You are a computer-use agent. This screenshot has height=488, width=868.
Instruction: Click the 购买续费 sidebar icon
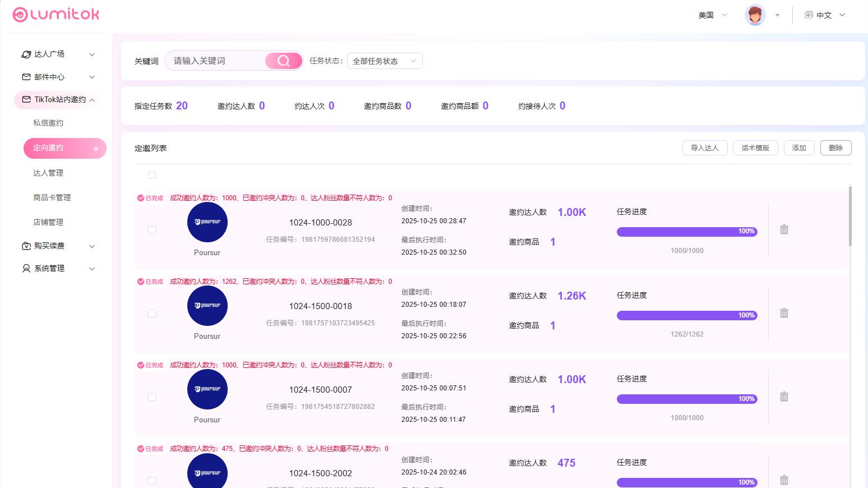pos(26,246)
